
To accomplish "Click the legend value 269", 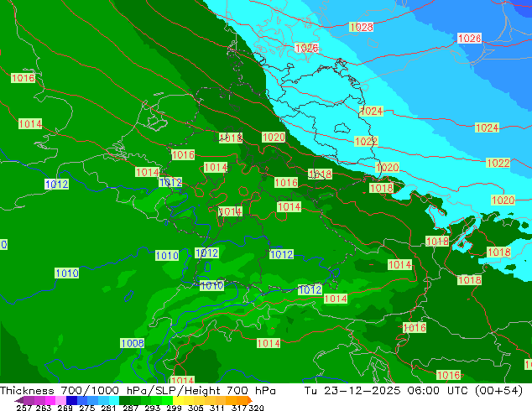I will point(65,408).
